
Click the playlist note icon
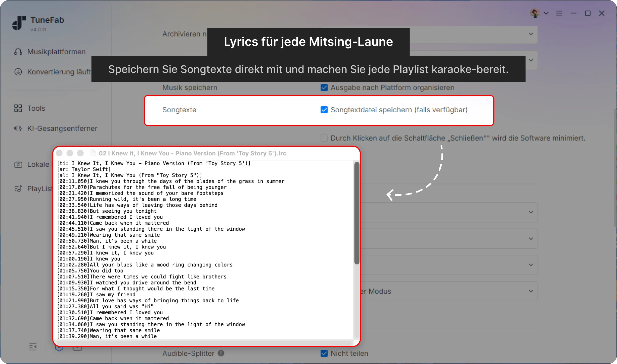click(18, 189)
